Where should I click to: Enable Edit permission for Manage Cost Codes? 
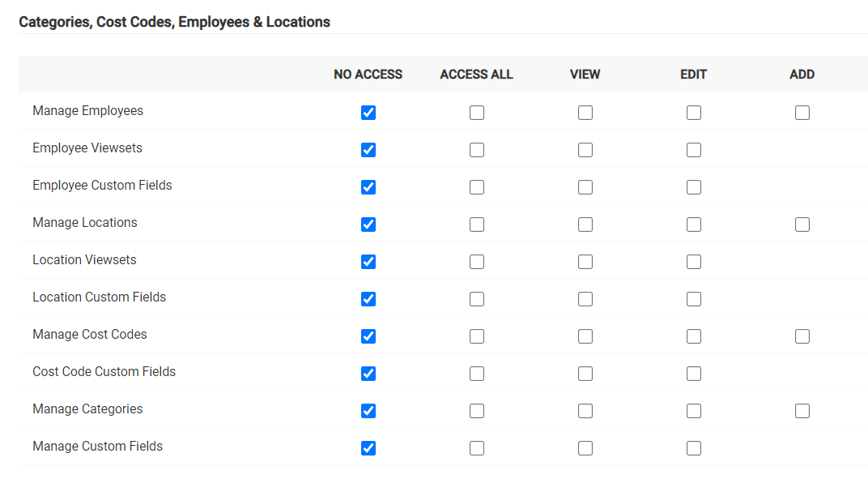click(694, 336)
